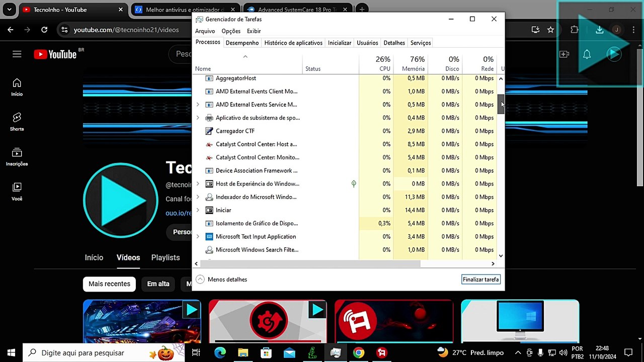Open File Explorer from the taskbar
The height and width of the screenshot is (362, 644).
[x=243, y=353]
